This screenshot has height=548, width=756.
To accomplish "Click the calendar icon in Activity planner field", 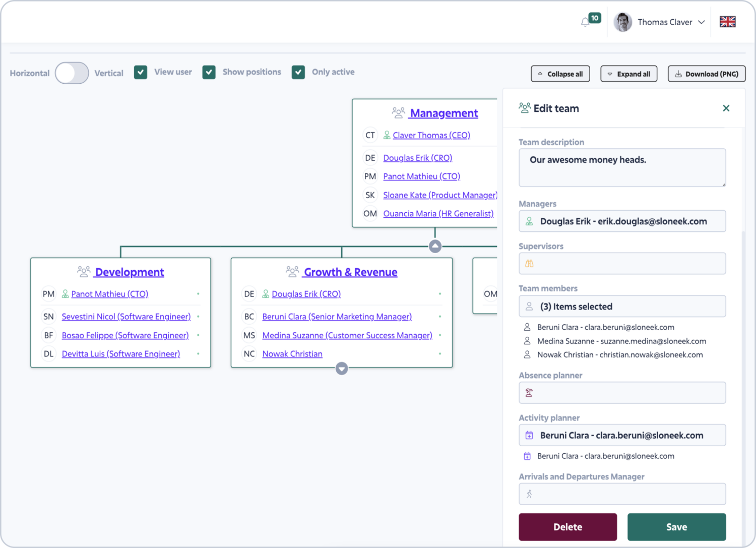I will pos(529,435).
